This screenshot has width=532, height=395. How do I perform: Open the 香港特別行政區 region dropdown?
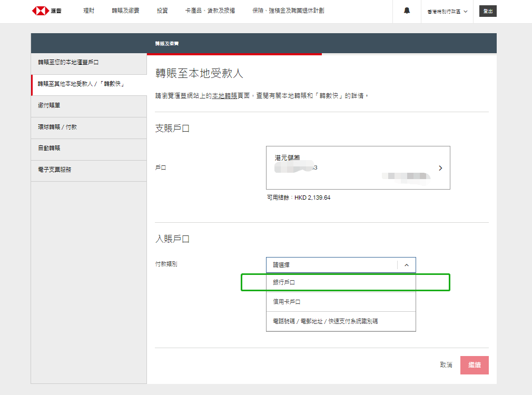tap(447, 12)
